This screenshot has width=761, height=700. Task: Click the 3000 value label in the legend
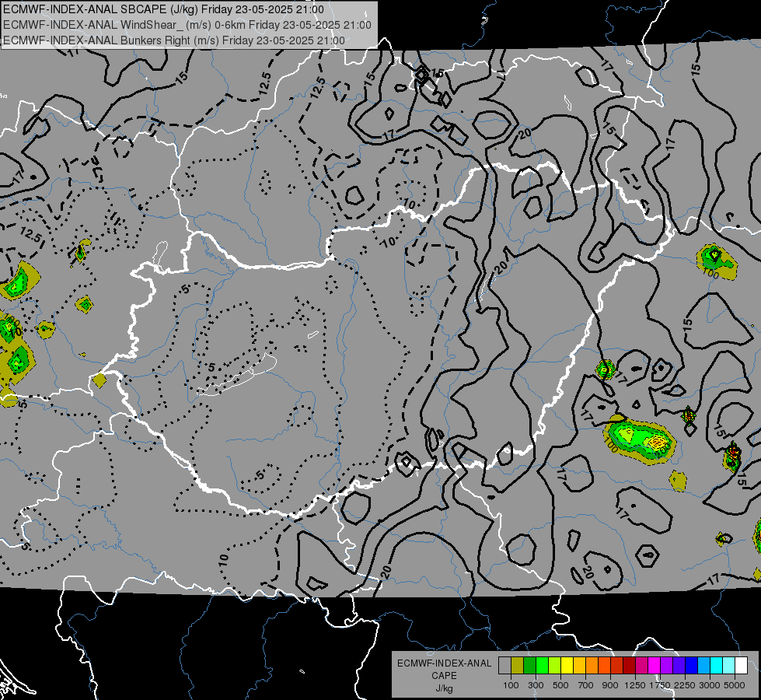coord(710,685)
